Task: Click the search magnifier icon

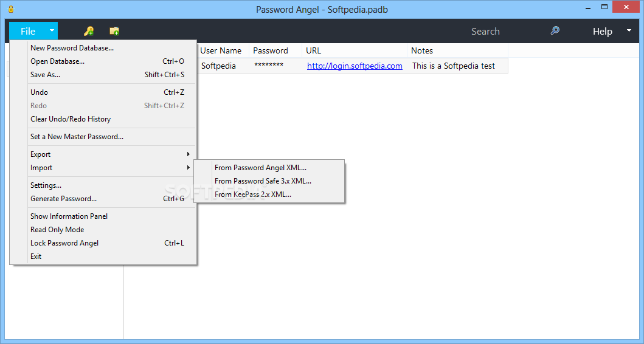Action: pyautogui.click(x=555, y=31)
